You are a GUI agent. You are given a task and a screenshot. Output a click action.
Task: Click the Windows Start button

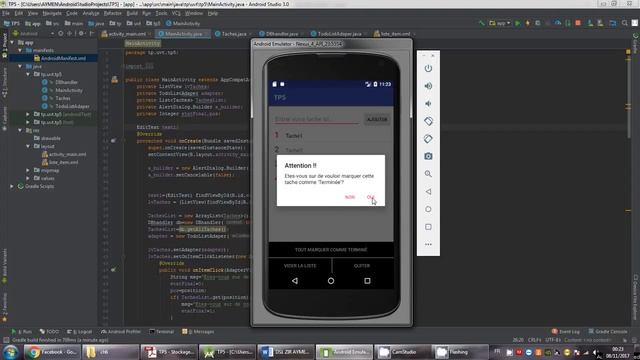point(10,352)
